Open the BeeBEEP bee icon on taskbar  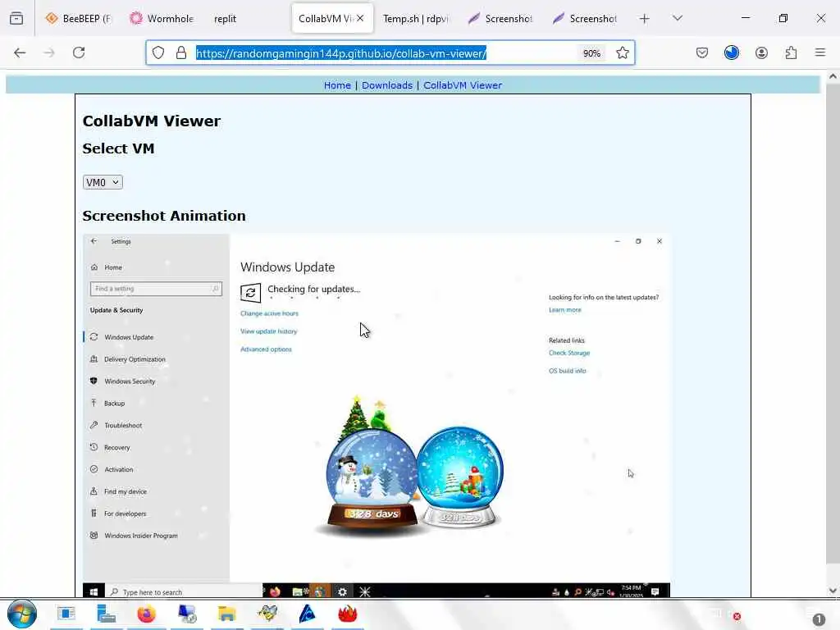[267, 614]
